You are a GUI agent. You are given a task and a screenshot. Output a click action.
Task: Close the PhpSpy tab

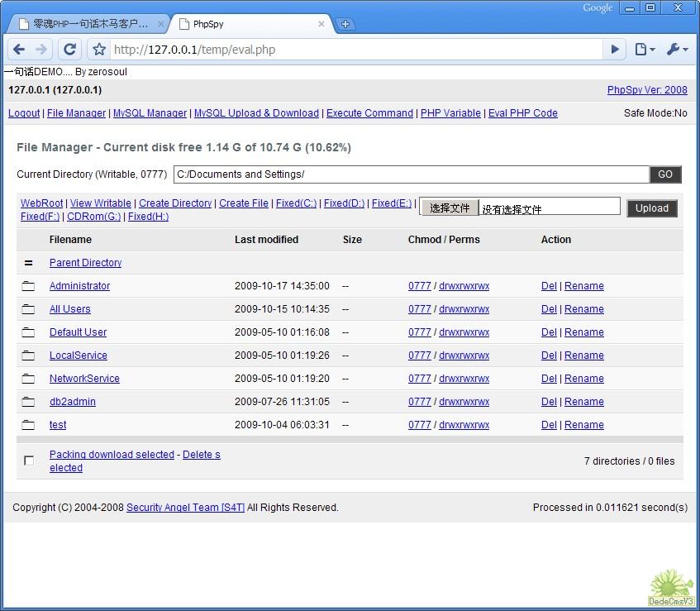321,24
